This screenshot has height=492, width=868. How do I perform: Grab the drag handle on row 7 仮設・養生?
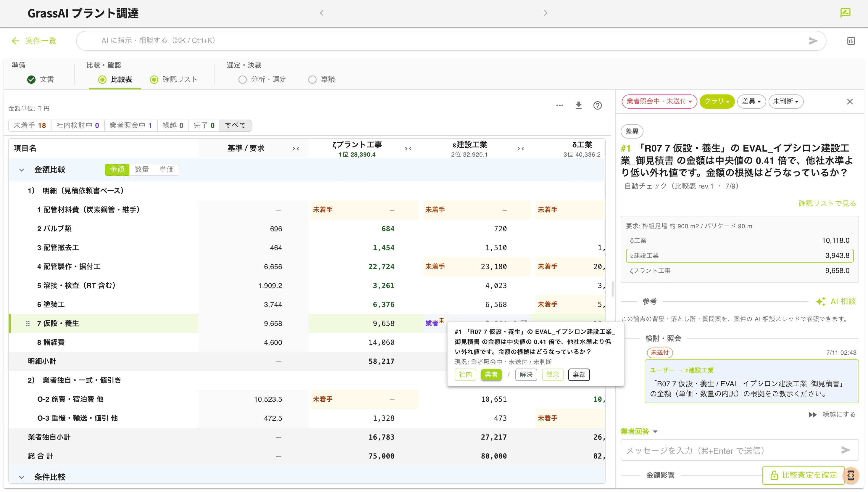tap(28, 323)
